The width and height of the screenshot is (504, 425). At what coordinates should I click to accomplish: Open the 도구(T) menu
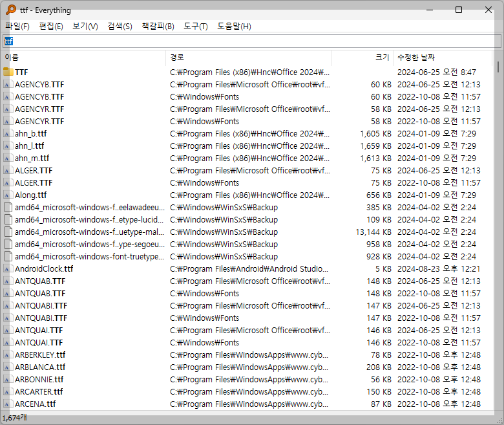[x=195, y=27]
